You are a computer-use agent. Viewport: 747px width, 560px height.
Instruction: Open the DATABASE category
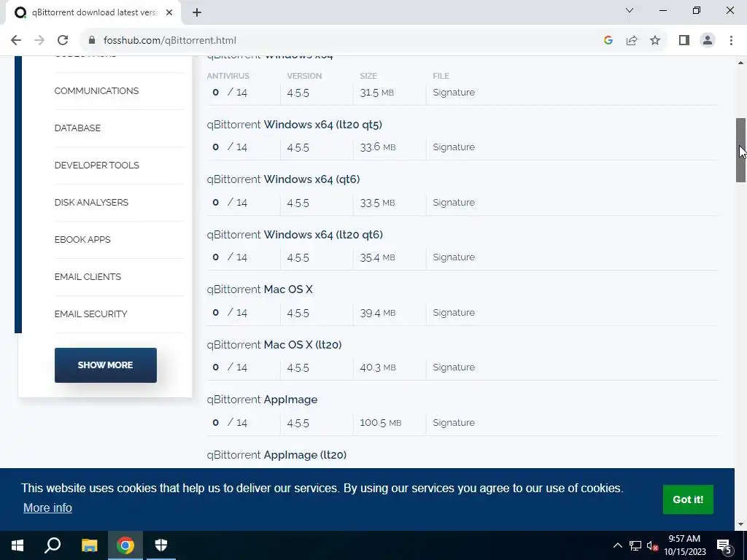pyautogui.click(x=77, y=128)
